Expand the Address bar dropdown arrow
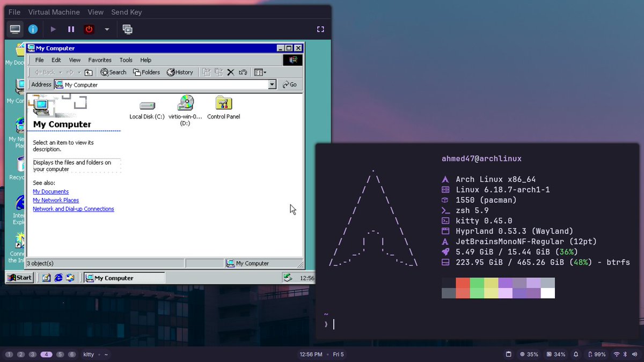Viewport: 644px width, 362px height. tap(272, 85)
